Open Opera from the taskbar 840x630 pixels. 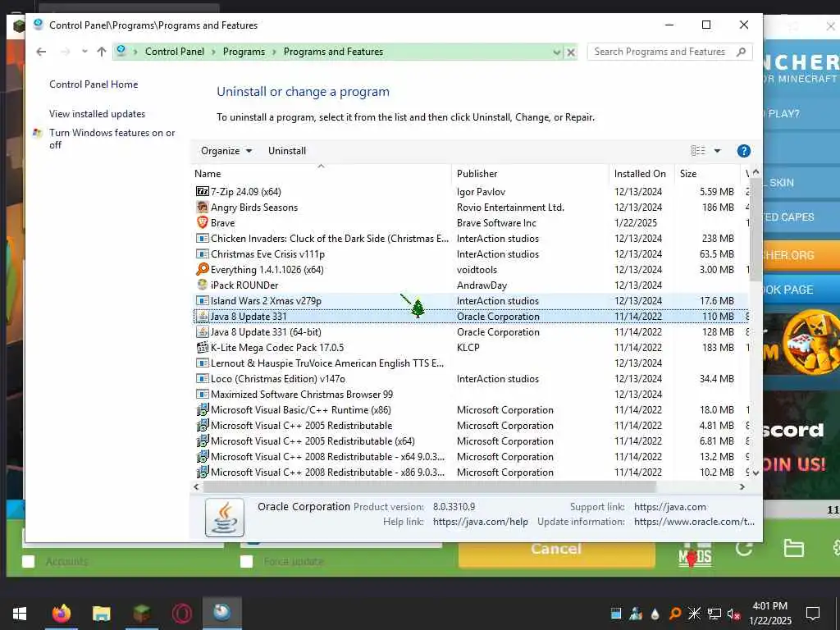(x=181, y=614)
